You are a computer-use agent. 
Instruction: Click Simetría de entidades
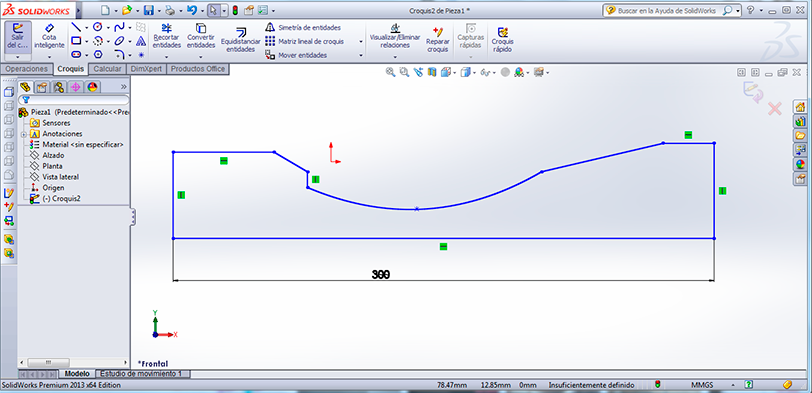(x=303, y=27)
